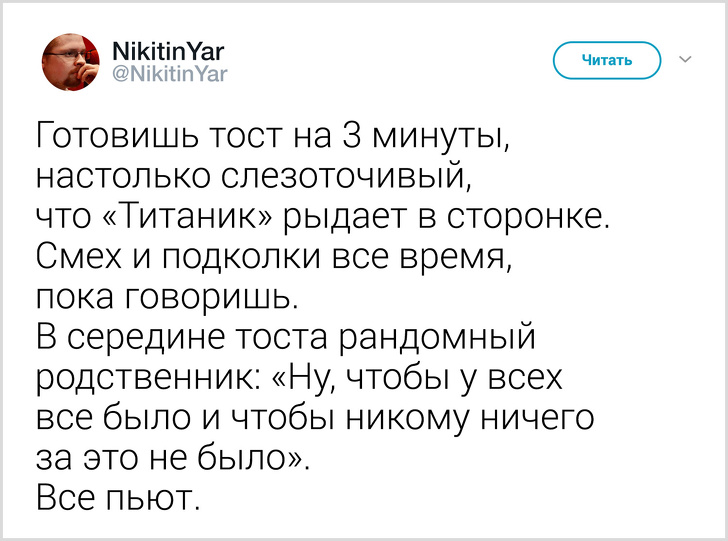This screenshot has height=541, width=728.
Task: Expand the tweet options chevron
Action: [x=686, y=60]
